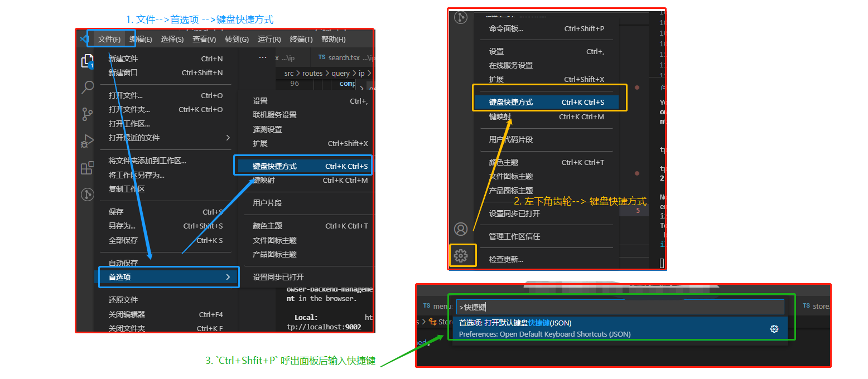The image size is (868, 379).
Task: Click the Accounts person icon above the gear
Action: point(461,229)
